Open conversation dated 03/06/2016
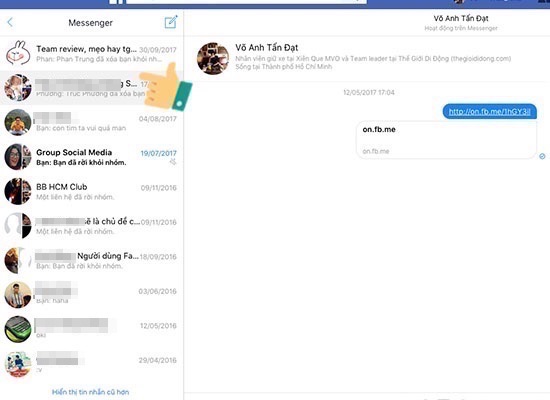This screenshot has width=550, height=400. coord(92,295)
